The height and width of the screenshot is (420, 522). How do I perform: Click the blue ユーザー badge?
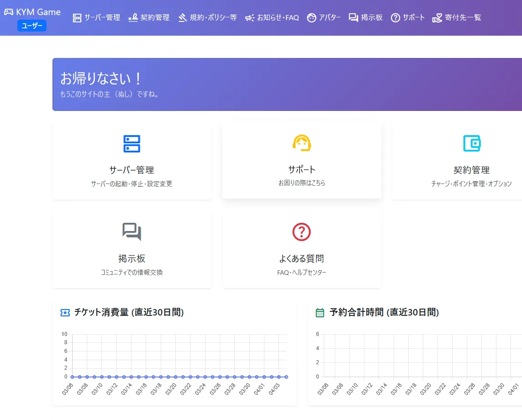click(x=32, y=26)
